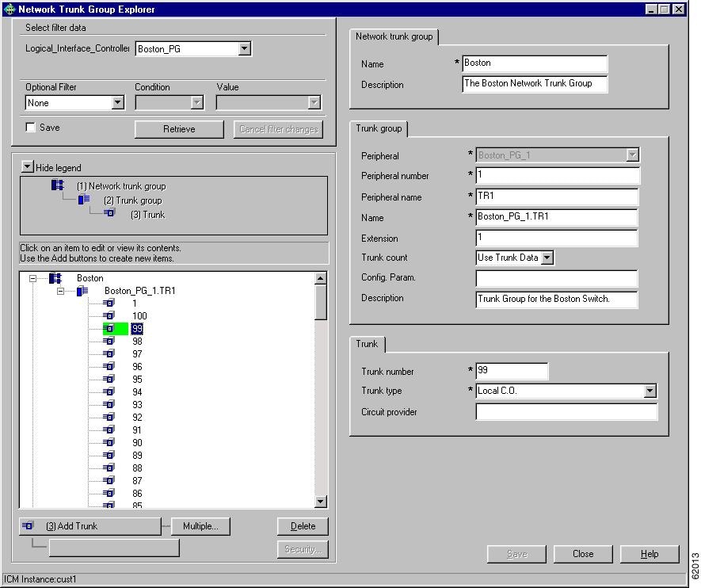701x588 pixels.
Task: Click the trunk group Description field
Action: 557,299
